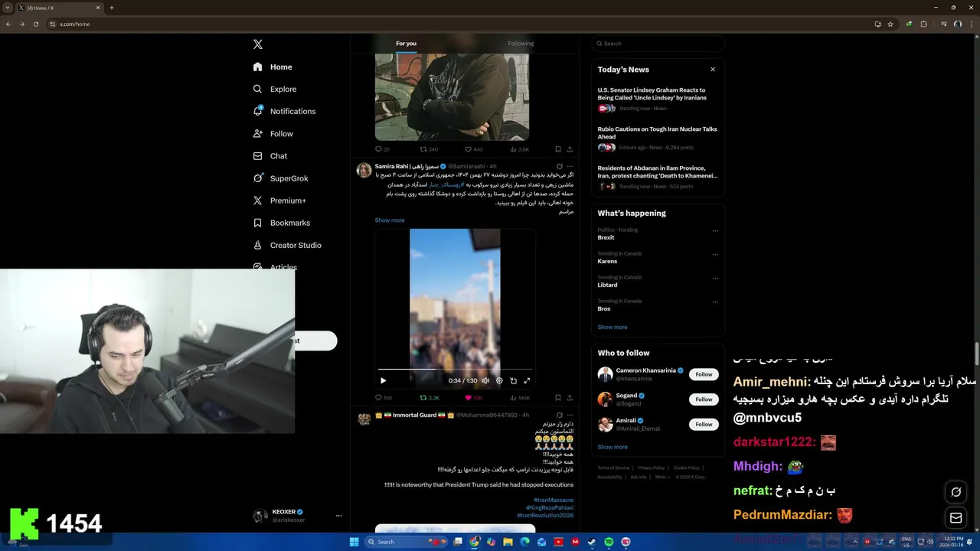This screenshot has width=980, height=551.
Task: Share Samira Rahi's video post
Action: 570,398
